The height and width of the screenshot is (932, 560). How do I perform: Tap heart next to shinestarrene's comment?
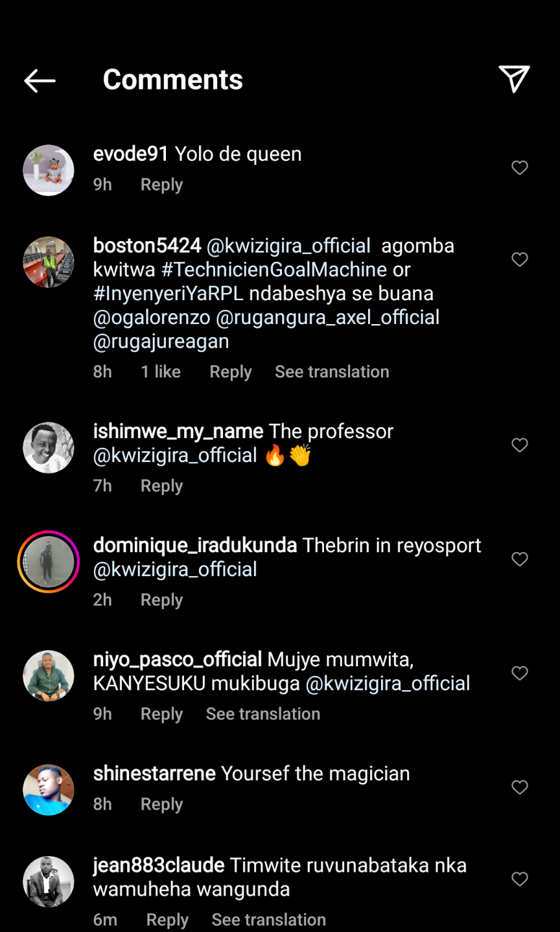[520, 787]
